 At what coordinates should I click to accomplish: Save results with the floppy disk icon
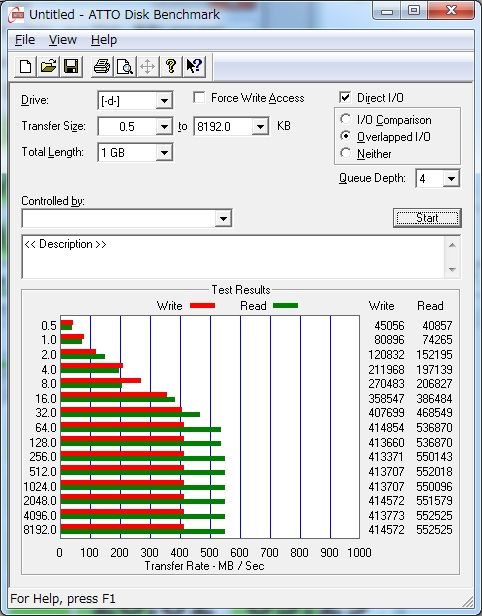(x=71, y=66)
